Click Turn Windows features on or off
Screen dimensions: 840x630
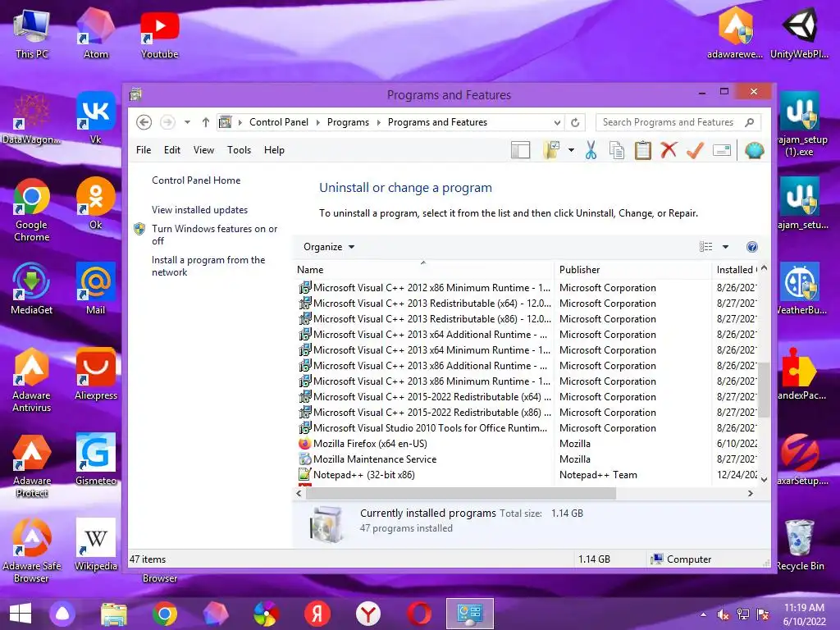point(214,235)
